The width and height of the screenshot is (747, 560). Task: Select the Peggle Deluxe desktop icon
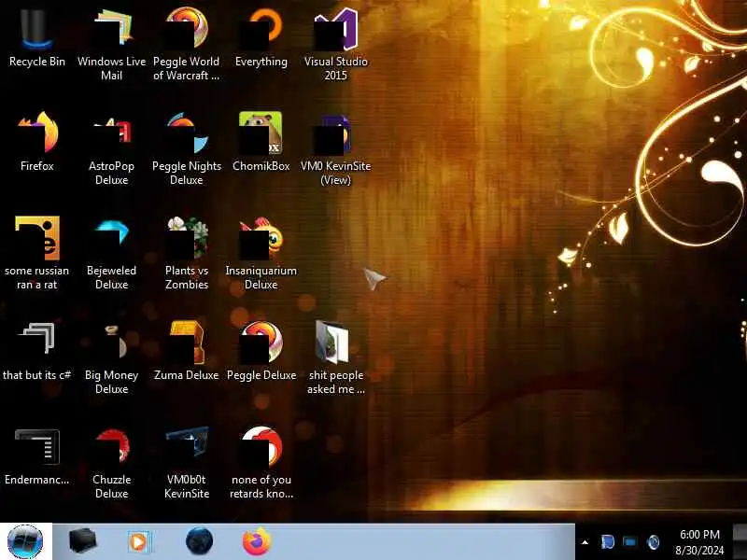(x=261, y=352)
